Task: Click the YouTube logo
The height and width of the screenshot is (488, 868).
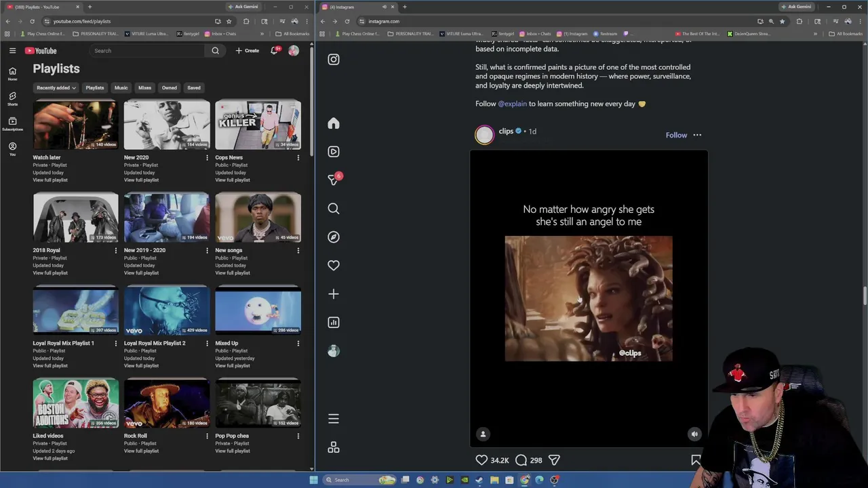Action: point(41,51)
